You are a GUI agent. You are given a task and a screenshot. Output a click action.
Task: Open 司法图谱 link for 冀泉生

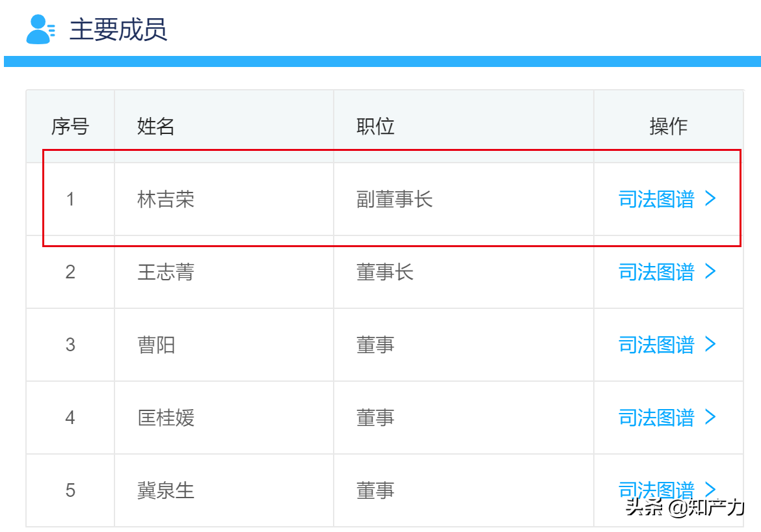[656, 490]
